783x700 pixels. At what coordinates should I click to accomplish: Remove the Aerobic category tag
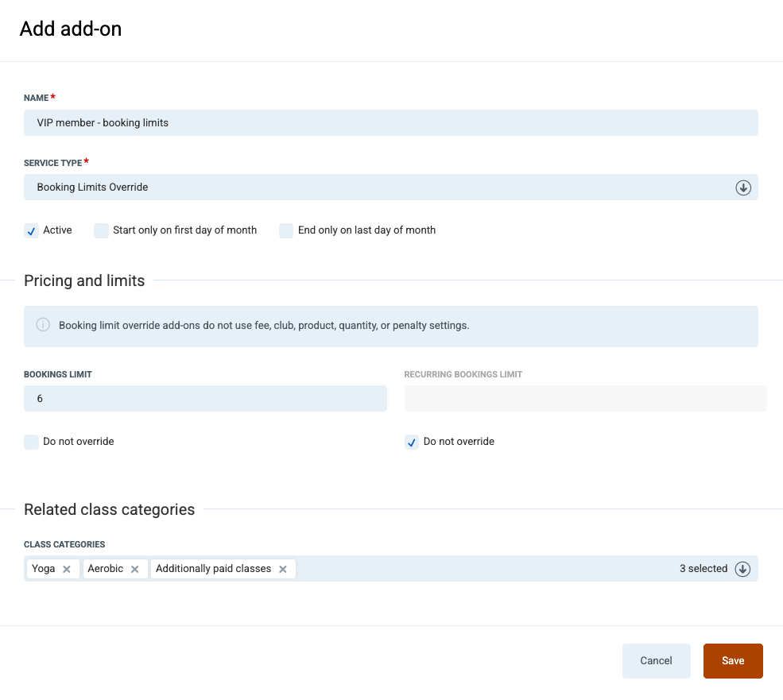[x=135, y=569]
